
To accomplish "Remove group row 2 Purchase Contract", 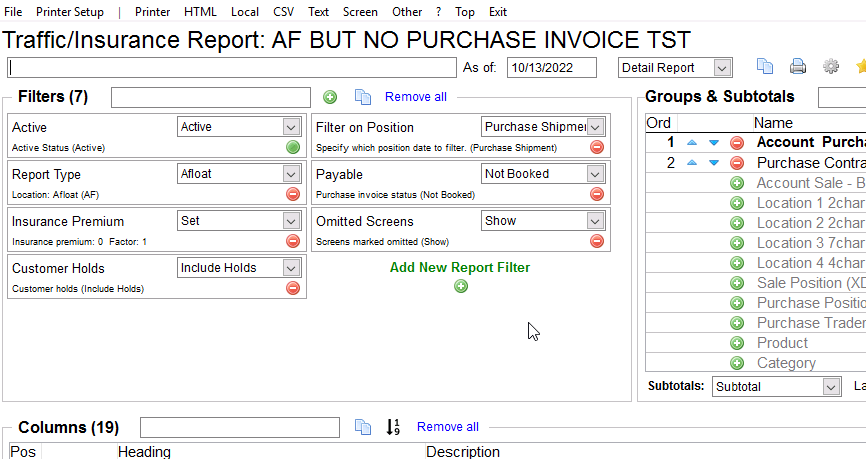I will [737, 163].
